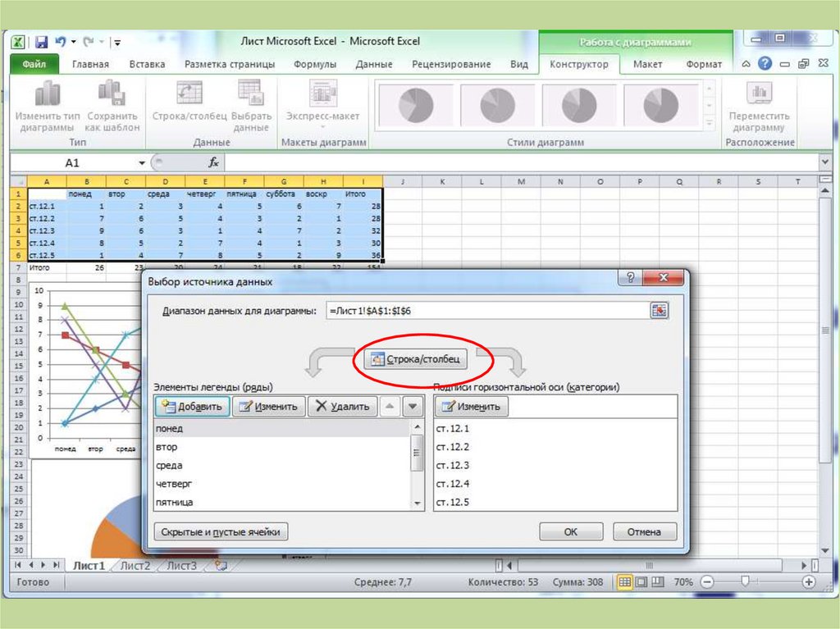Select Normal view button in status bar
Screen dimensions: 840x629
pos(625,582)
